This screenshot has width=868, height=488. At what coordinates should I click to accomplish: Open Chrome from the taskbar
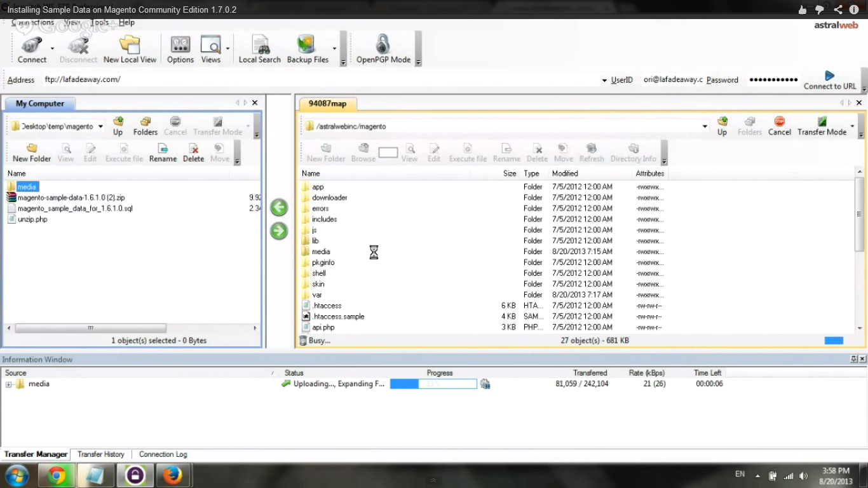click(57, 475)
